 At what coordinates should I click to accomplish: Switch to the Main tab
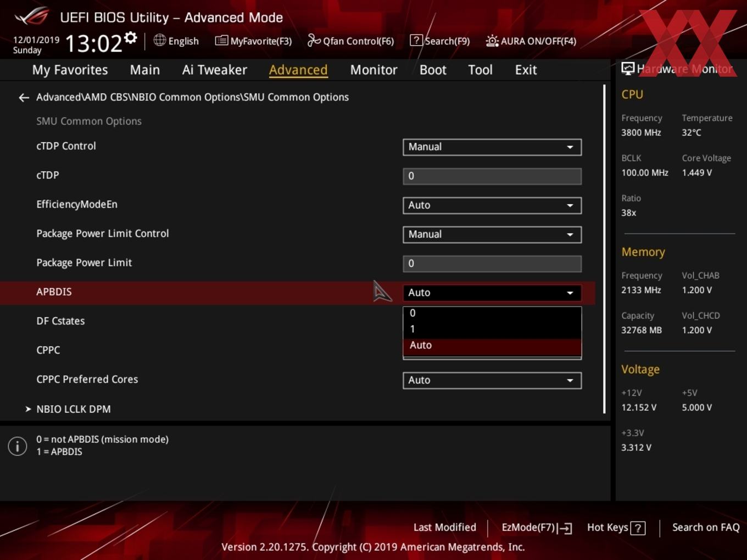(145, 70)
